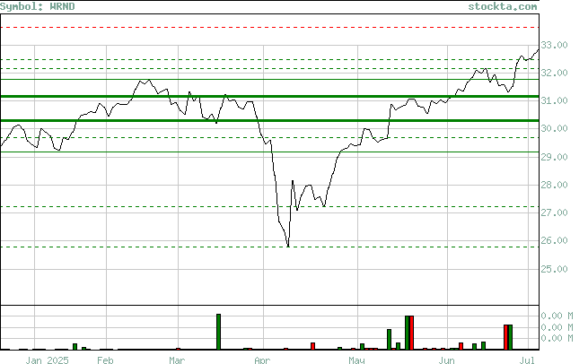Click the Apr date axis label
The image size is (588, 364).
pos(262,360)
